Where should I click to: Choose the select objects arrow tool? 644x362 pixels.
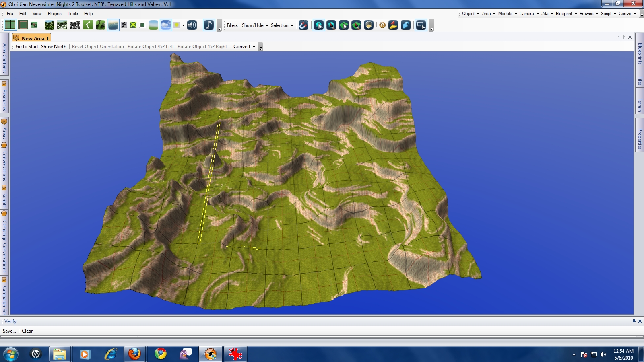click(x=319, y=25)
